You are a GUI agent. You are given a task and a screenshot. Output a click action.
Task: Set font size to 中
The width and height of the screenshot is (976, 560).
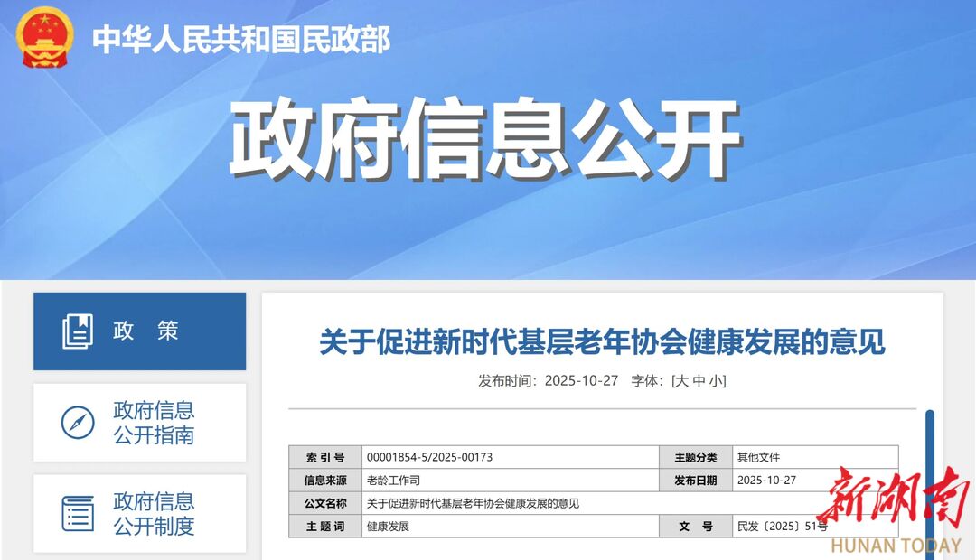698,381
